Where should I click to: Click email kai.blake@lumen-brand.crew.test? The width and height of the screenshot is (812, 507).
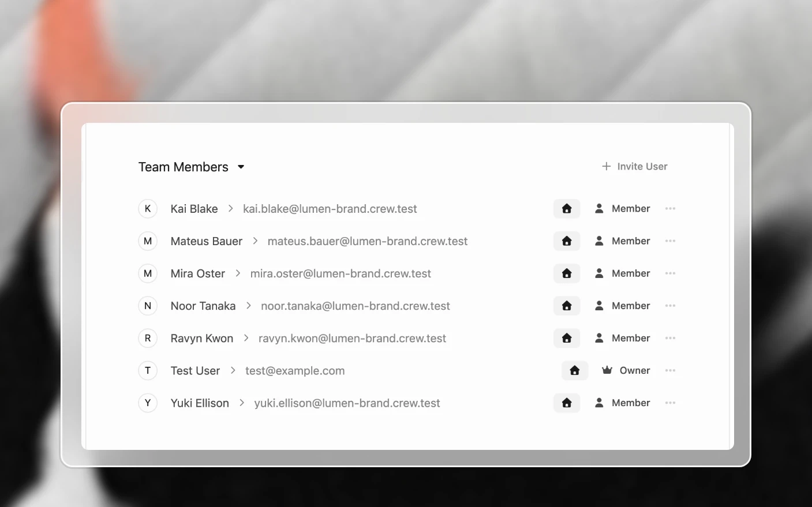click(x=330, y=209)
